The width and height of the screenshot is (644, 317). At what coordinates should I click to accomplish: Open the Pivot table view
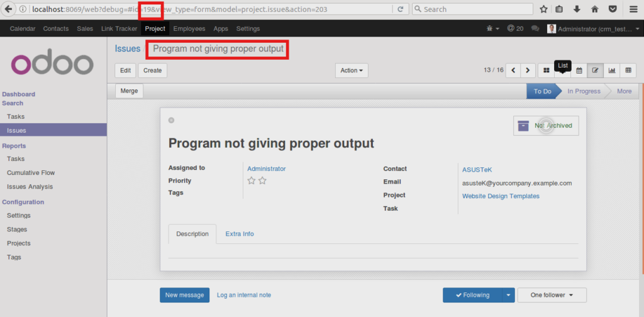[x=628, y=70]
